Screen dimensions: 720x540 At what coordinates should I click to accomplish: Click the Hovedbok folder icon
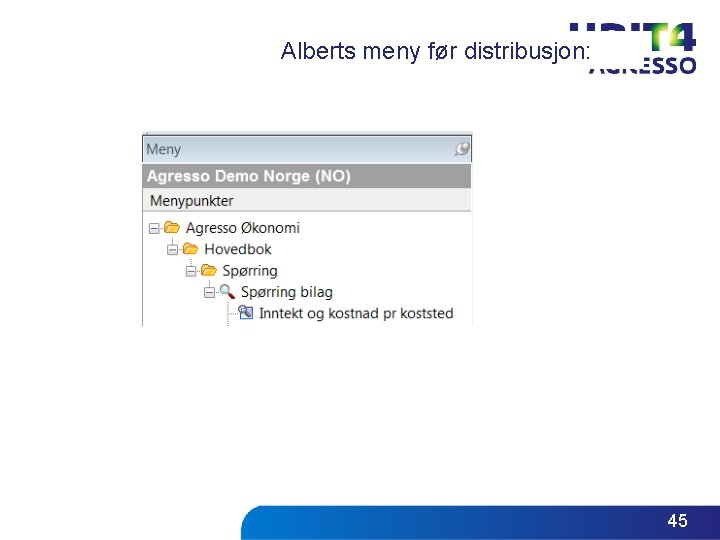pos(190,248)
